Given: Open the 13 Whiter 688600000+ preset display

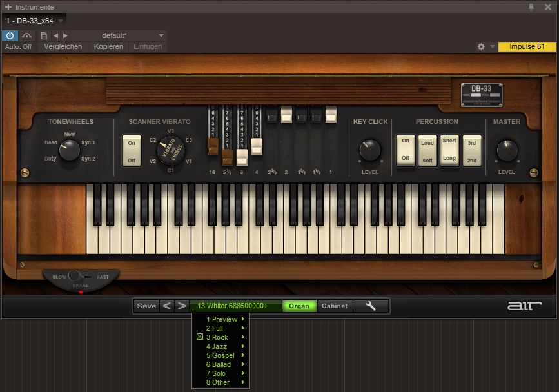Looking at the screenshot, I should coord(235,306).
